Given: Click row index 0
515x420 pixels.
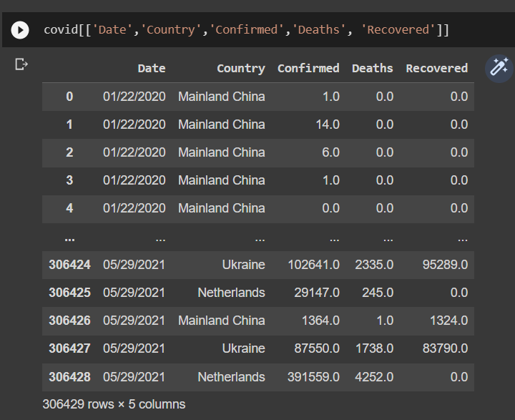Looking at the screenshot, I should [x=69, y=97].
